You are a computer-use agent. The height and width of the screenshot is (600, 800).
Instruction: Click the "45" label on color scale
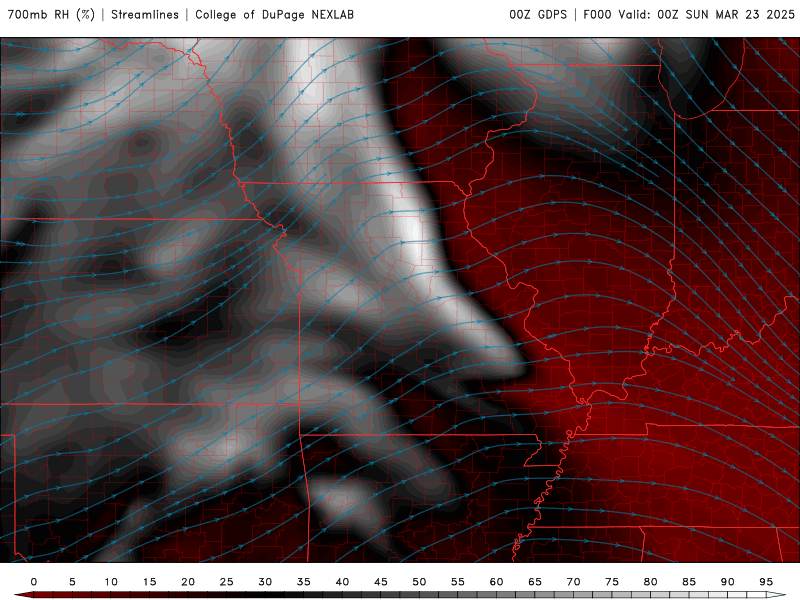[x=381, y=582]
